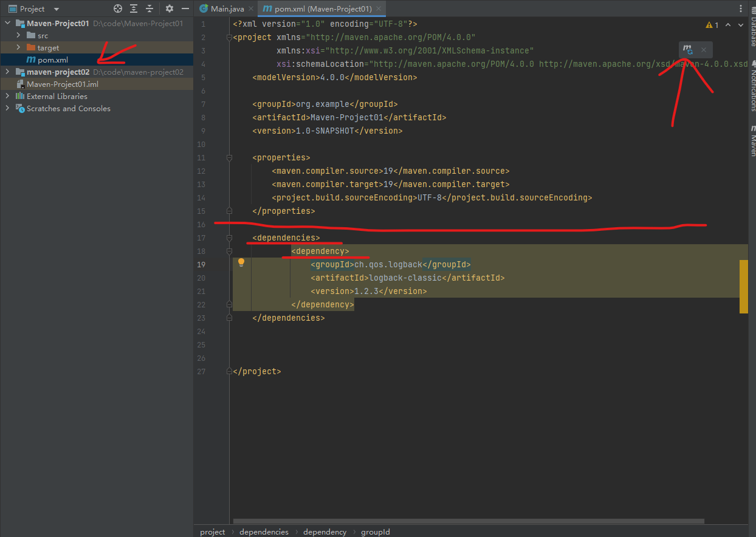Close the Main.java editor tab
The width and height of the screenshot is (756, 537).
point(251,9)
